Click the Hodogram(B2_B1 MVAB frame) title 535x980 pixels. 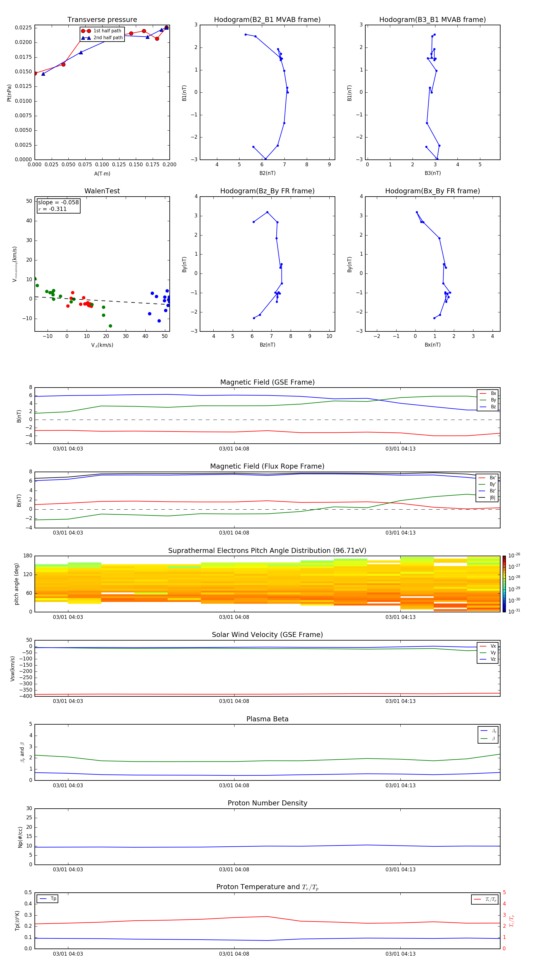[x=267, y=20]
